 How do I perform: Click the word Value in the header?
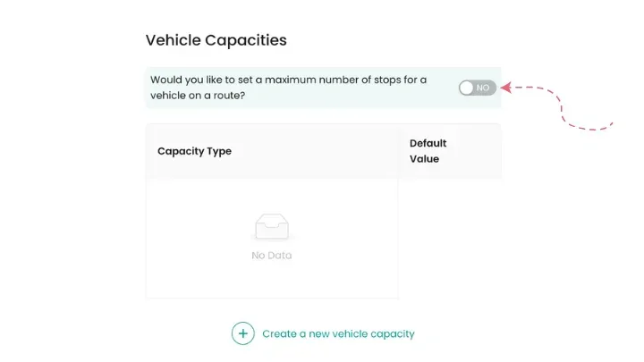click(424, 159)
